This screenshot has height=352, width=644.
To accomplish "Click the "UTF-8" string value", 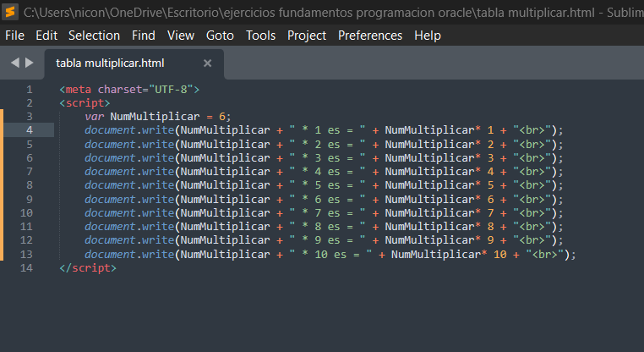I will [x=171, y=89].
